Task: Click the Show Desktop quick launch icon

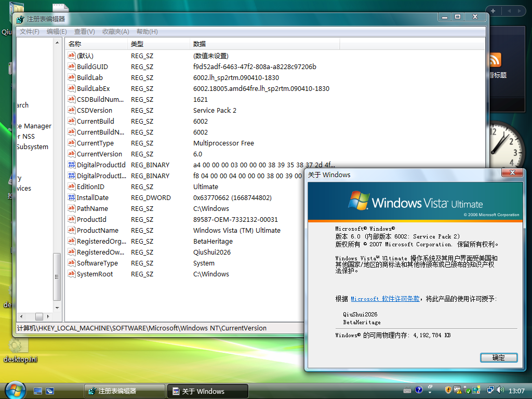Action: tap(37, 391)
